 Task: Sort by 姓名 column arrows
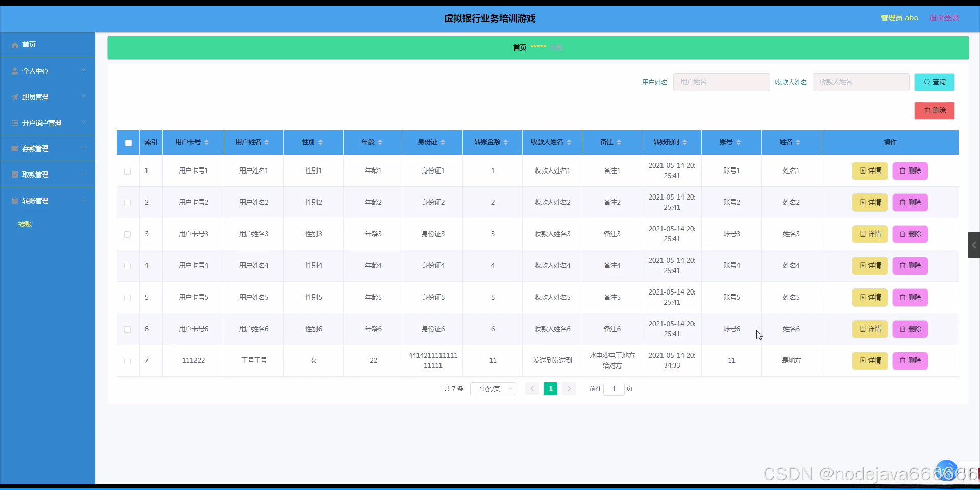pos(798,142)
